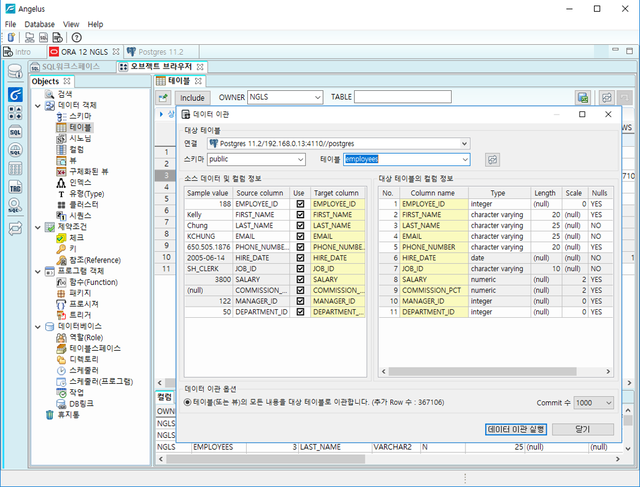Click 데이터 이관 실행 button

[x=516, y=429]
